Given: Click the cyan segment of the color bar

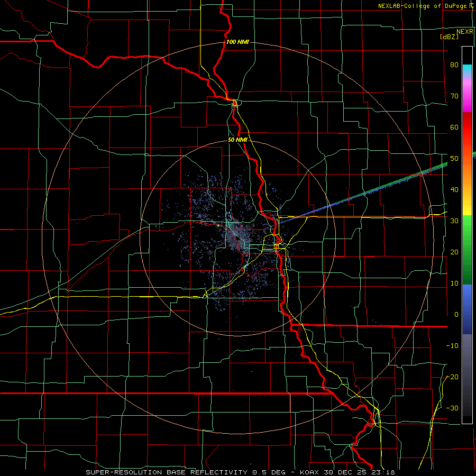Looking at the screenshot, I should click(467, 70).
